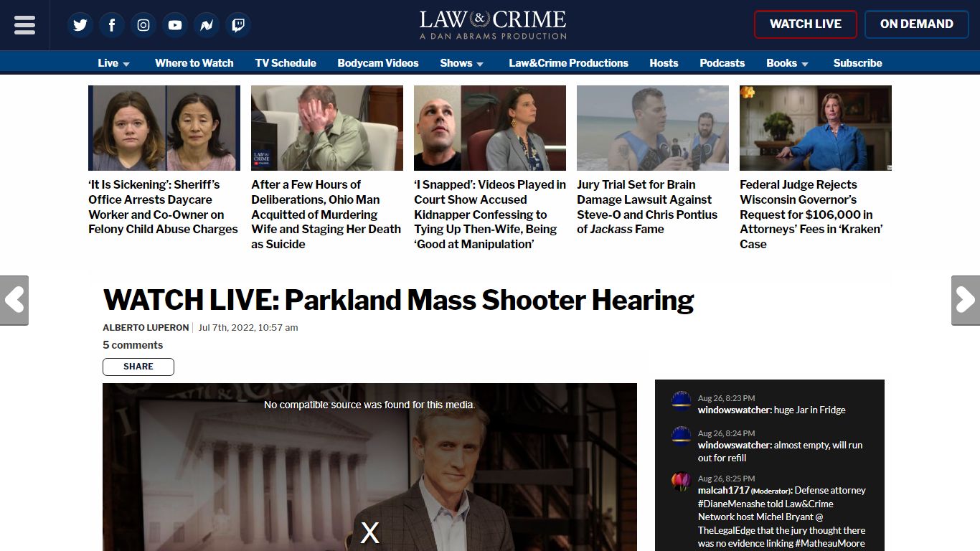980x551 pixels.
Task: Click the article date Jul 7th, 2022
Action: (248, 328)
